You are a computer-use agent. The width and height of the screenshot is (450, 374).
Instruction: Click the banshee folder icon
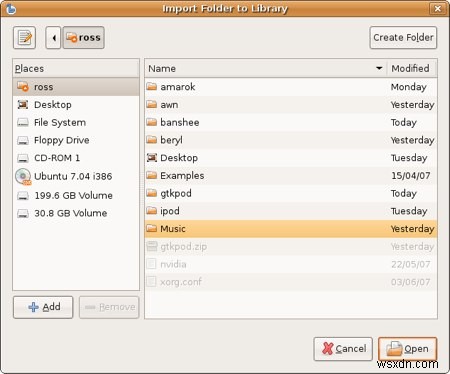point(152,122)
